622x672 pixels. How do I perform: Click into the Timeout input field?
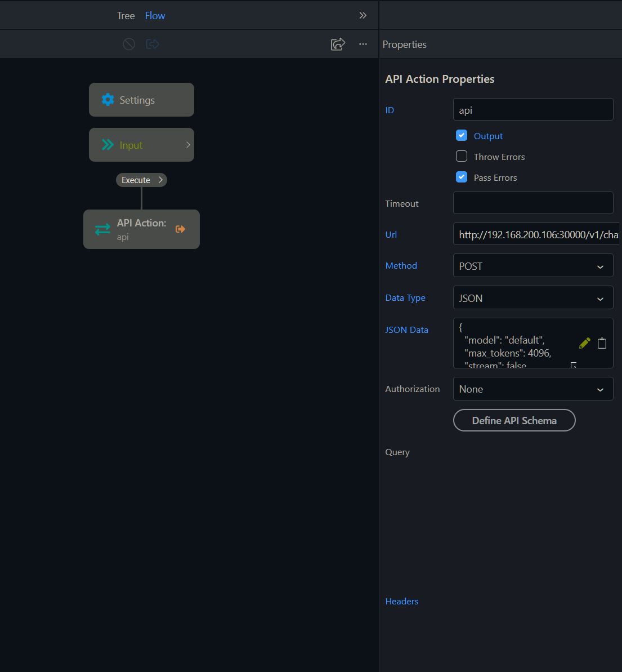coord(532,203)
